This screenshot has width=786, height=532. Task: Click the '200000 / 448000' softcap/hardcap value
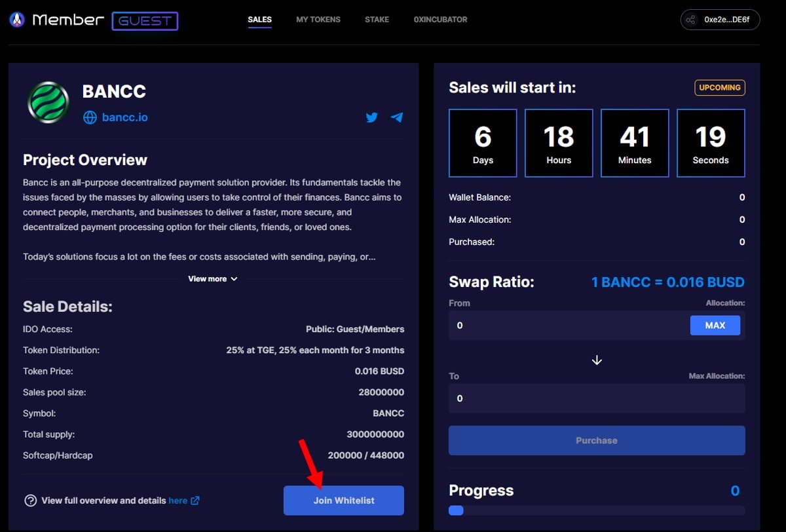point(366,455)
